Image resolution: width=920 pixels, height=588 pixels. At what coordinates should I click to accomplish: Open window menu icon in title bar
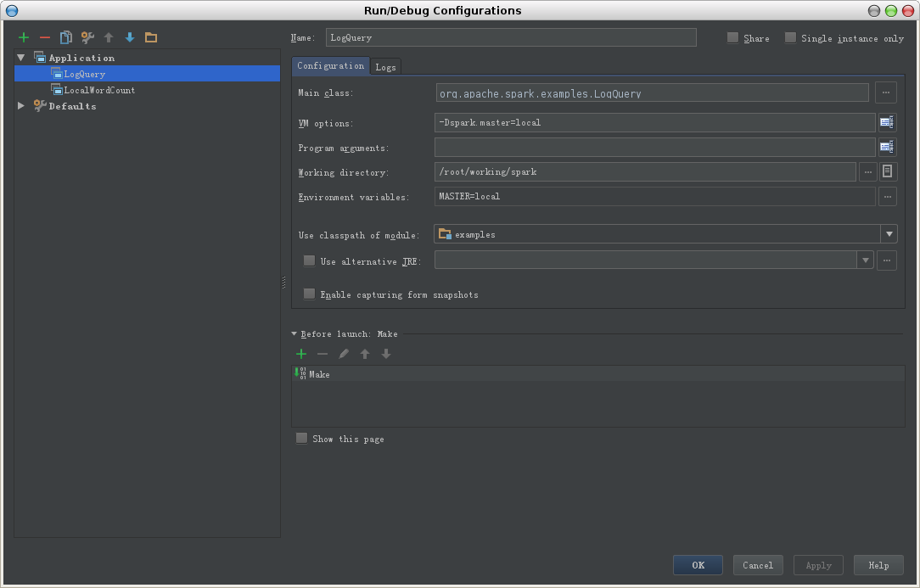[12, 10]
